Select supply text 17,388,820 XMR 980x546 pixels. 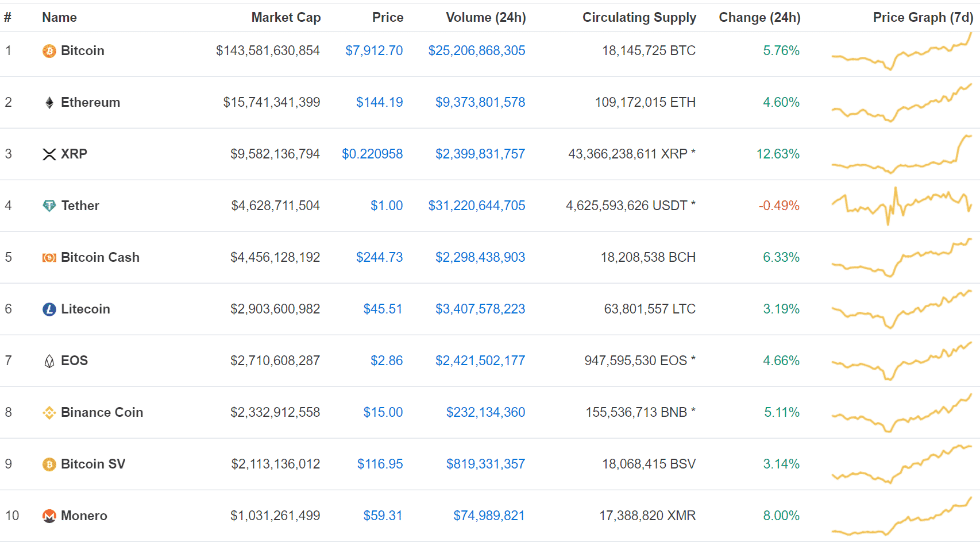pos(647,516)
